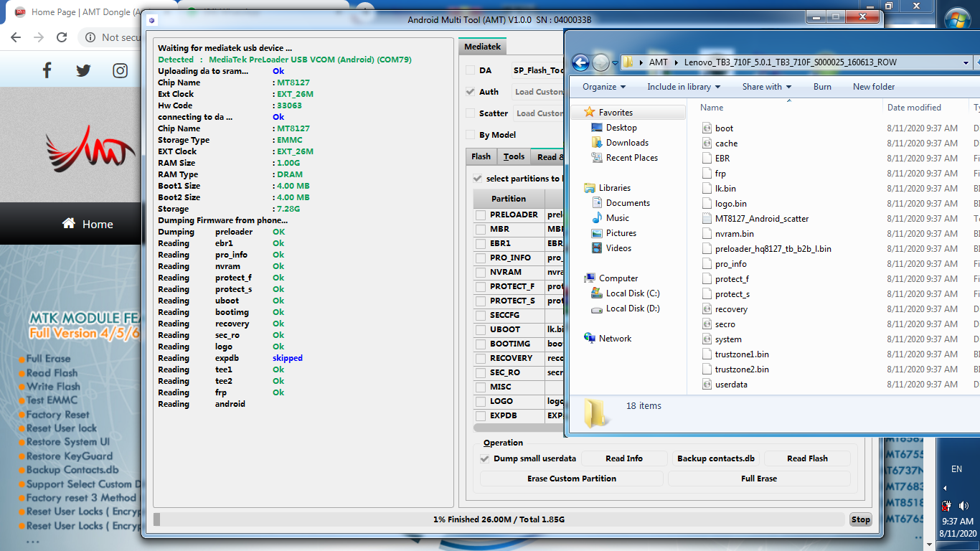Screen dimensions: 980x551
Task: Click the Read Flash button in AMT tool
Action: pos(807,458)
